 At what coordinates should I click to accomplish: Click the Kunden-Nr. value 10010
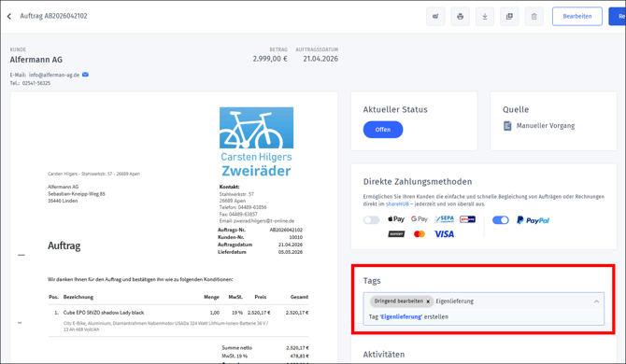pos(296,237)
